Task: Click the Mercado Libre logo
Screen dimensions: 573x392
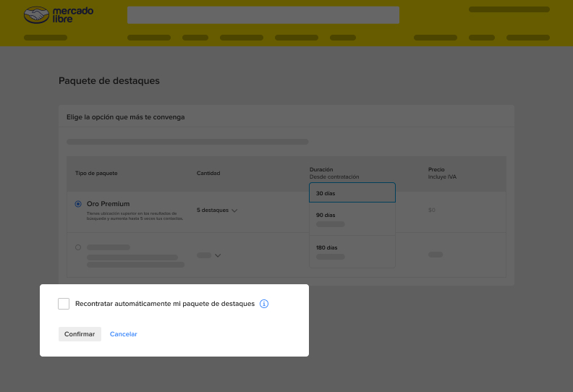Action: 59,15
